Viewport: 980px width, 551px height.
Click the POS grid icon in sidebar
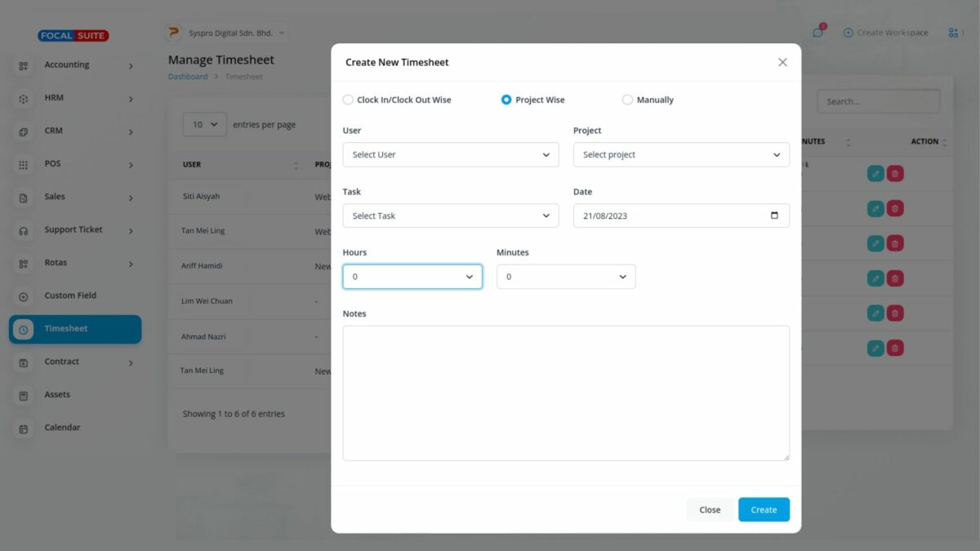point(22,163)
